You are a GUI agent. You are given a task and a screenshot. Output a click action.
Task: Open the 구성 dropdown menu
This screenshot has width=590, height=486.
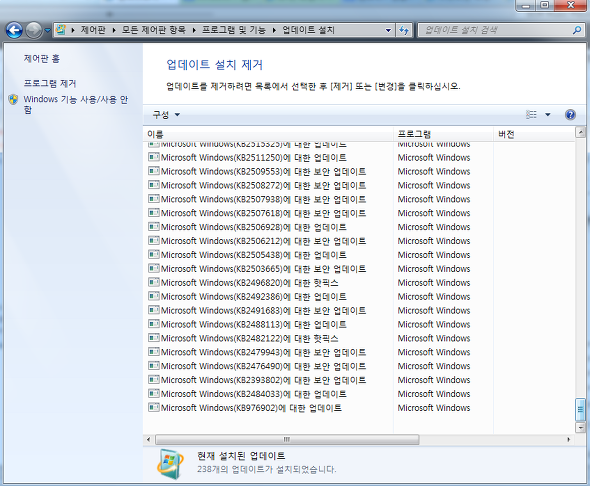click(x=166, y=115)
